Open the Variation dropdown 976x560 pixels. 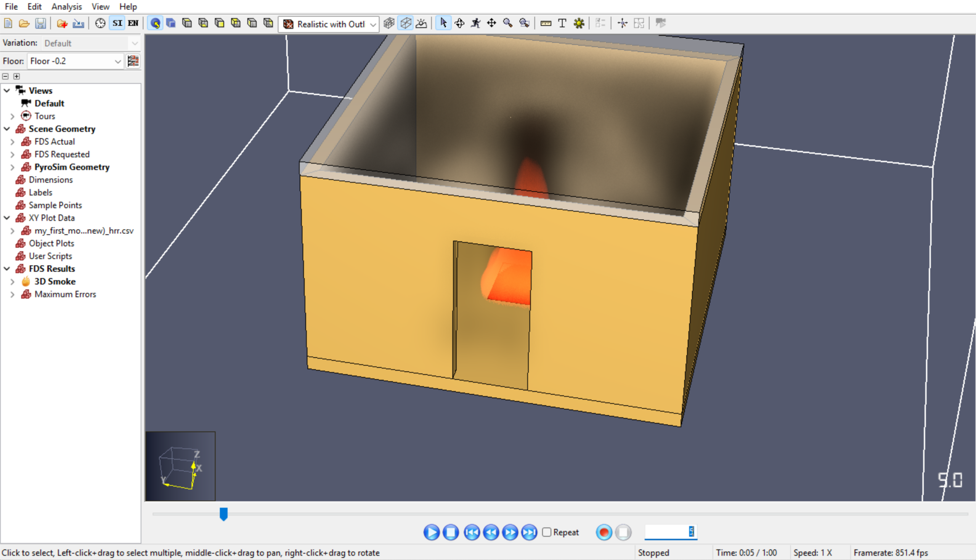coord(90,43)
